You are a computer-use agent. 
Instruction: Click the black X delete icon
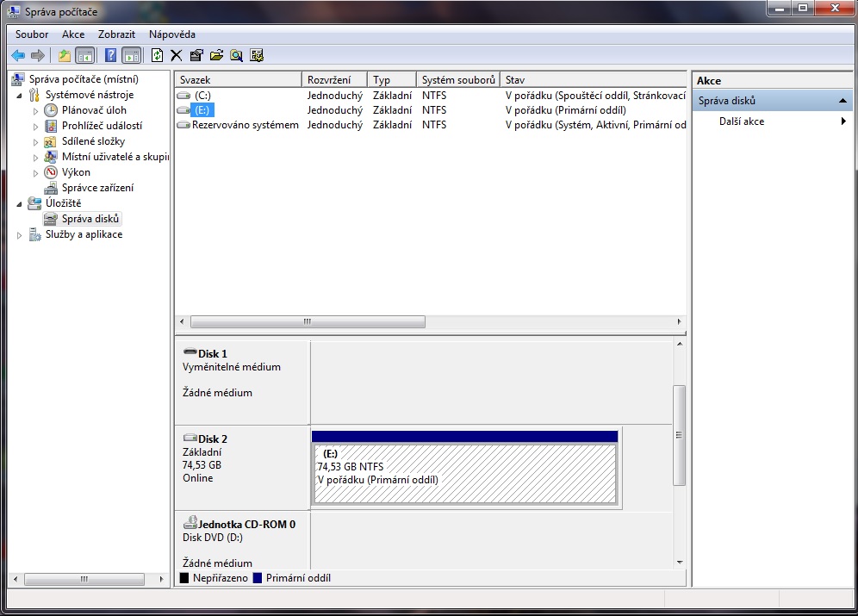click(177, 56)
